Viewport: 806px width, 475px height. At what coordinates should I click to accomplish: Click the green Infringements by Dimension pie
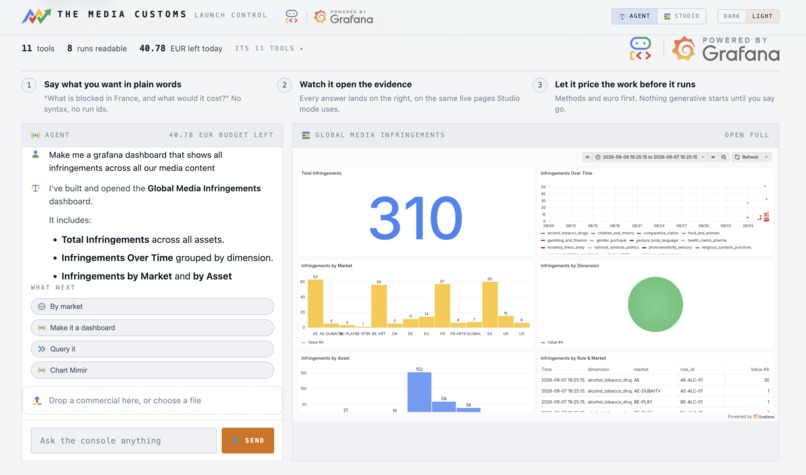click(655, 304)
